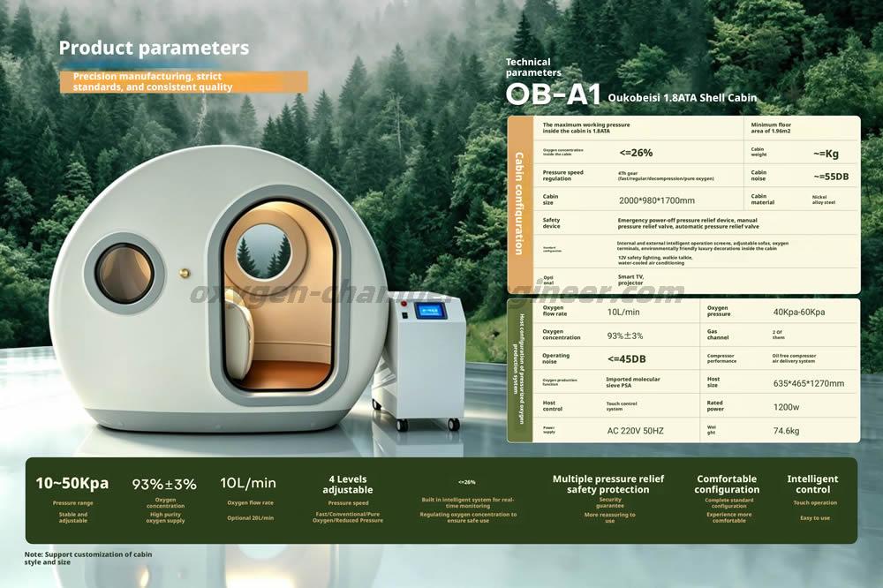
Task: Click the "Easy to use" text
Action: point(815,518)
